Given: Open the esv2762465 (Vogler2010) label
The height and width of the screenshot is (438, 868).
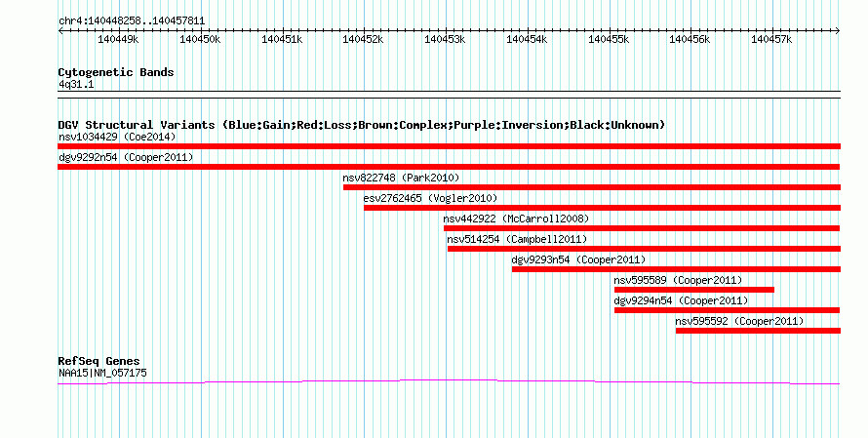Looking at the screenshot, I should point(430,198).
